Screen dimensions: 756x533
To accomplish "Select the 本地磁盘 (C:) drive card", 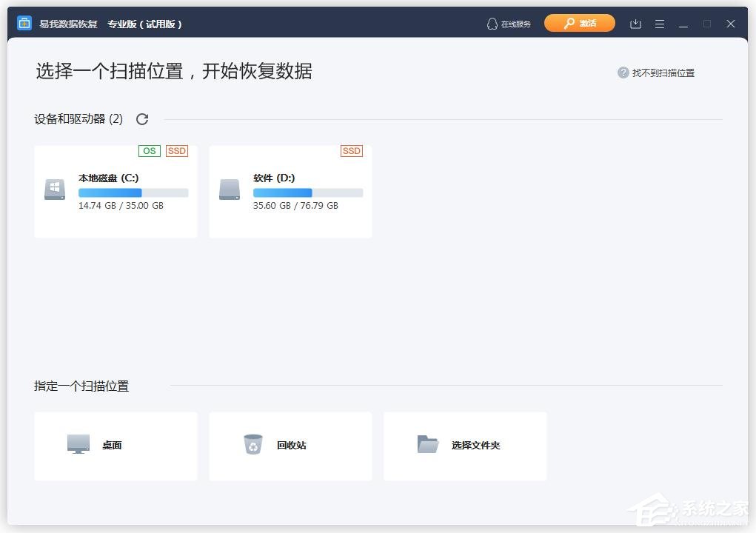I will coord(116,191).
